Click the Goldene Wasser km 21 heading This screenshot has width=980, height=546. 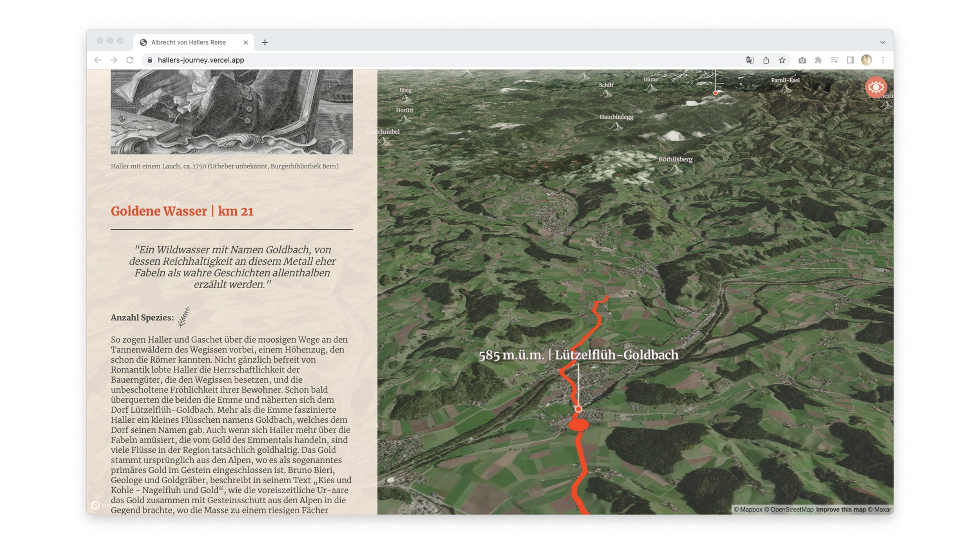tap(182, 211)
